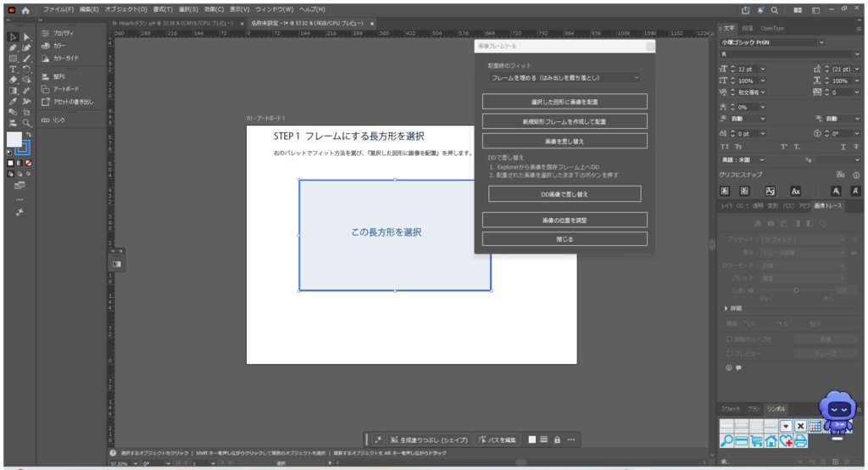Click the house symbol in Symbols panel
868x470 pixels.
(771, 441)
